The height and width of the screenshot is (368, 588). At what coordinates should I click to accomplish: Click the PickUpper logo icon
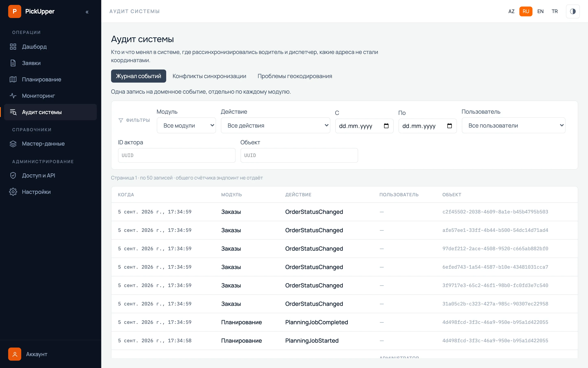tap(14, 11)
